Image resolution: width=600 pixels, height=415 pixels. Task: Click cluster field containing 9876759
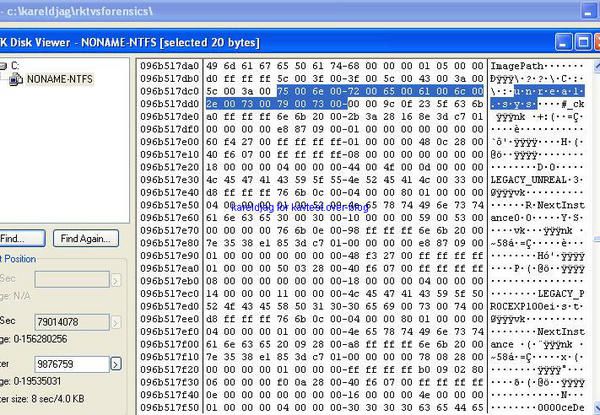[72, 364]
